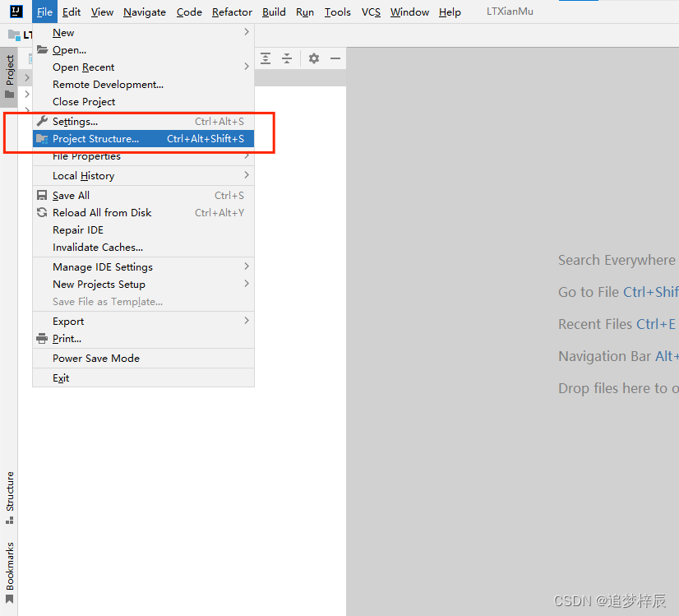
Task: Open the Window menu
Action: (409, 12)
